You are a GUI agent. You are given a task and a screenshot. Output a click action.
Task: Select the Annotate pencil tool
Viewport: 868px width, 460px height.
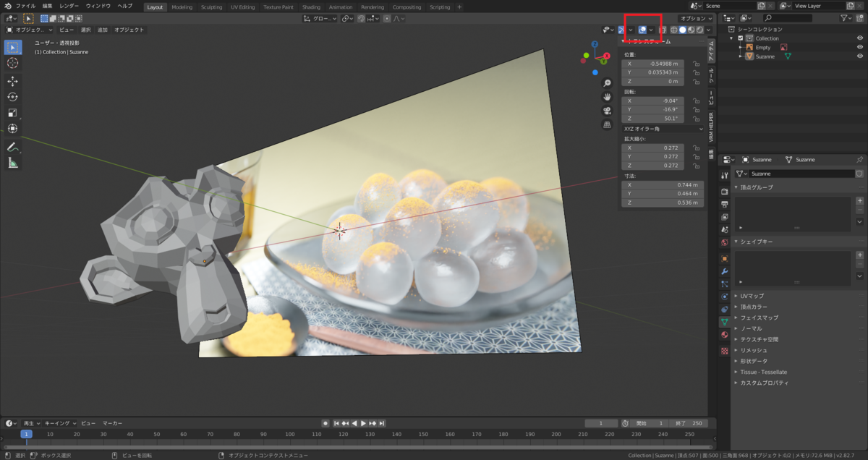(x=13, y=147)
